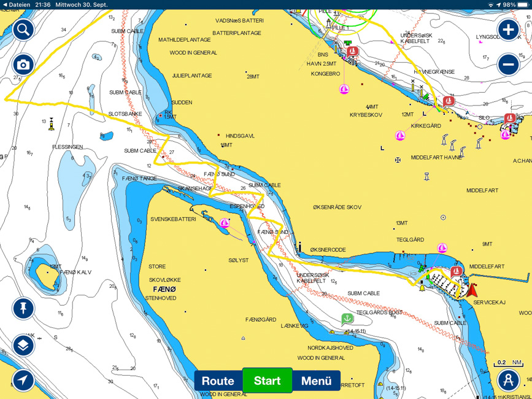Zoom in with the plus button
This screenshot has height=399, width=532.
508,29
